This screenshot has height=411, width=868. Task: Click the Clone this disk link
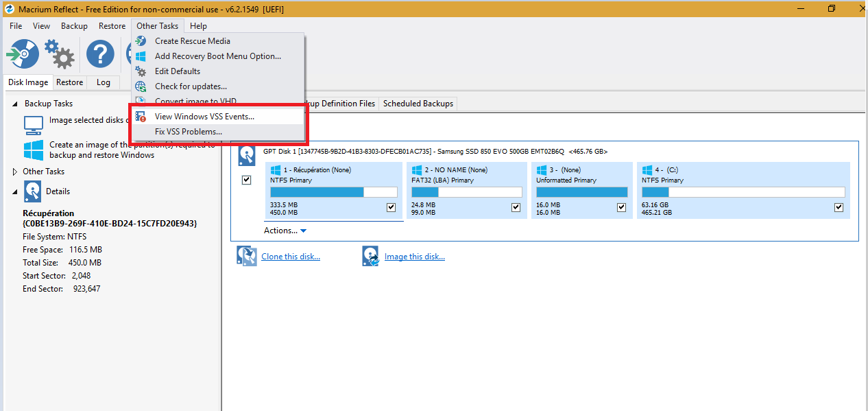click(291, 257)
